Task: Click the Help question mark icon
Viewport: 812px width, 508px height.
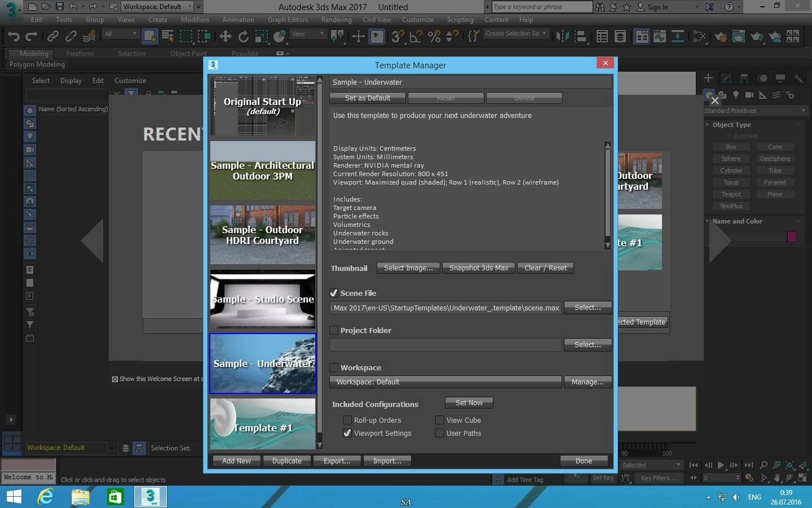Action: 729,7
